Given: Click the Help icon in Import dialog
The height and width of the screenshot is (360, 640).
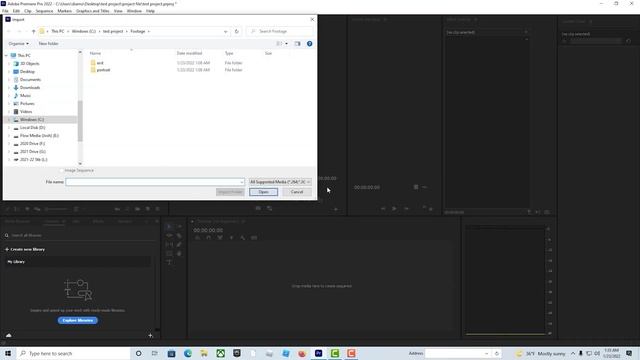Looking at the screenshot, I should tap(309, 44).
